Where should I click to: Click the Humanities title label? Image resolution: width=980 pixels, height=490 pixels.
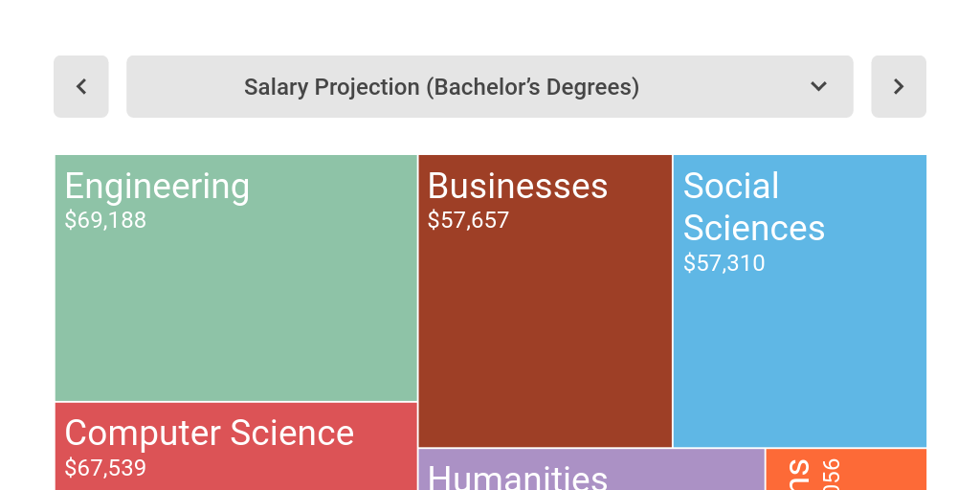click(x=517, y=477)
